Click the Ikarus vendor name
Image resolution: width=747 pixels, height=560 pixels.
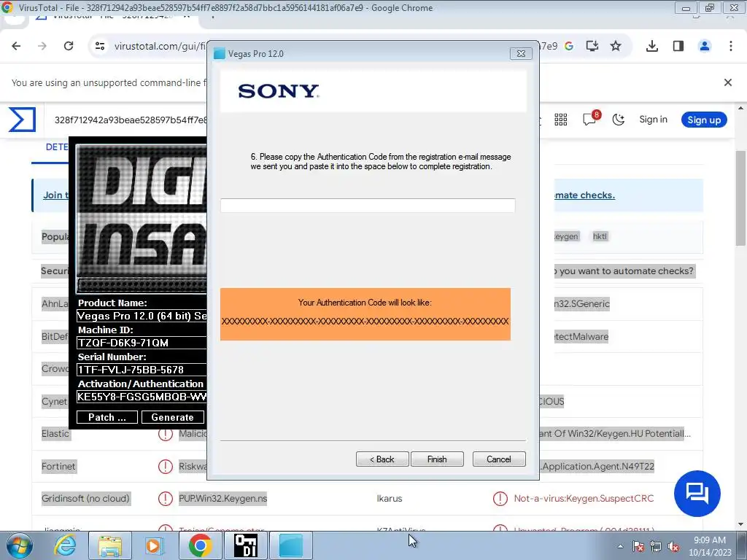[x=390, y=499]
